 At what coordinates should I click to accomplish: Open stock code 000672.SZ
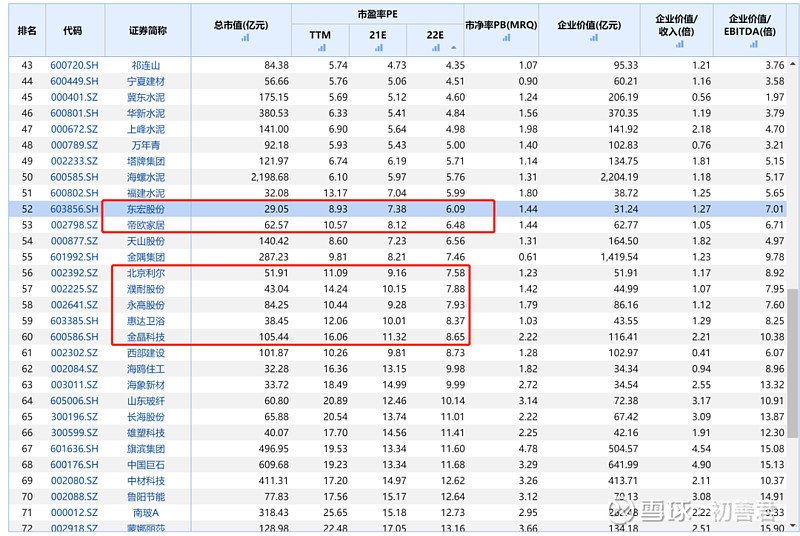(x=74, y=129)
